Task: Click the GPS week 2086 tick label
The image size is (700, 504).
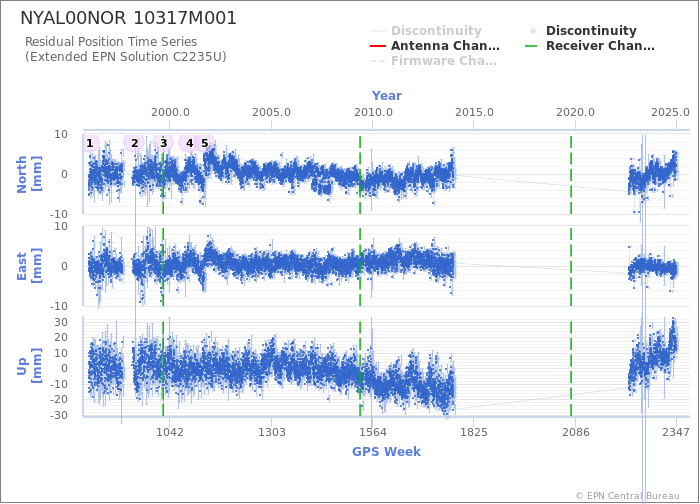Action: 575,432
